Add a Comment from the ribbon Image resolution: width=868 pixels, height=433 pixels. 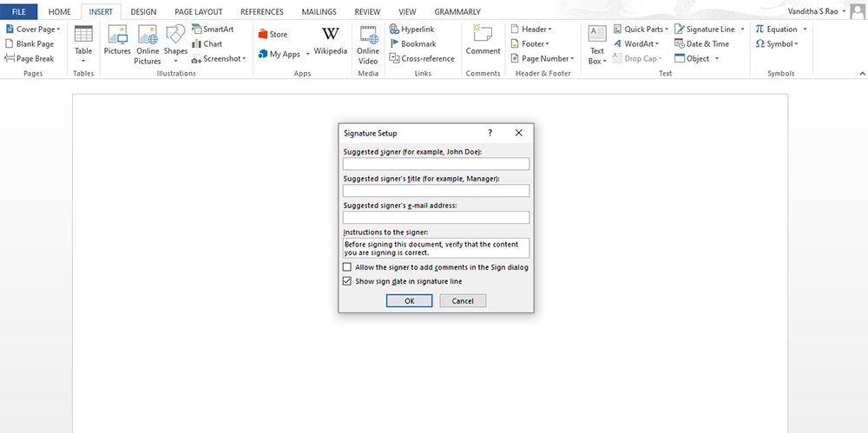483,40
